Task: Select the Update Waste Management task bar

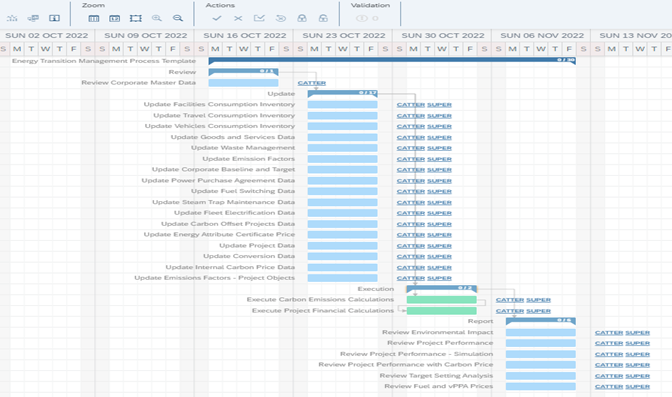Action: [x=342, y=148]
